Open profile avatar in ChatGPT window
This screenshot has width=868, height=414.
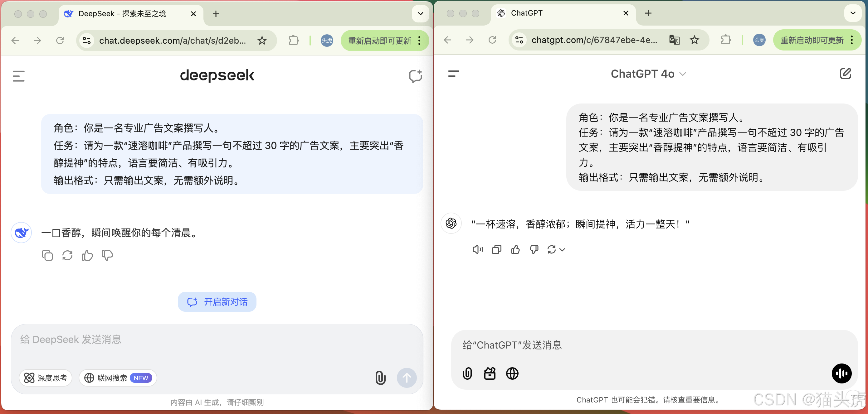pyautogui.click(x=759, y=40)
